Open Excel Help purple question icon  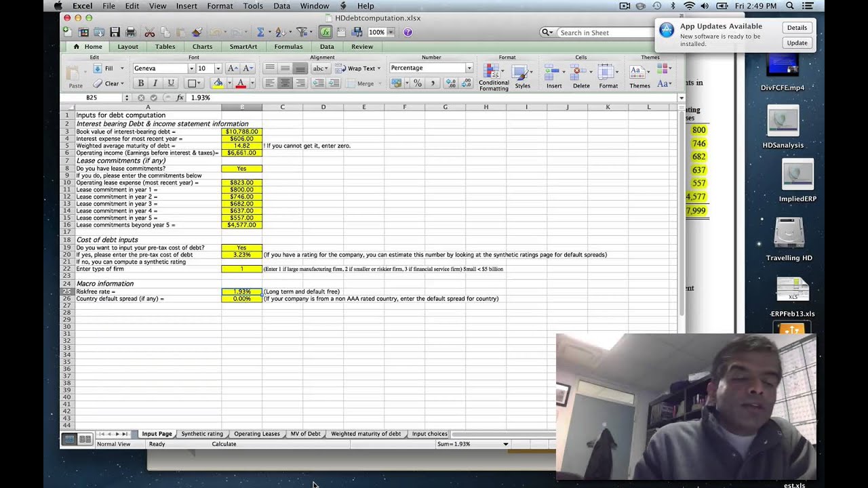point(408,32)
